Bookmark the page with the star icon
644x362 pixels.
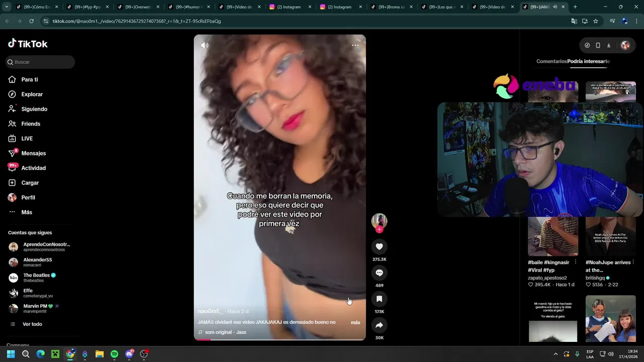tap(596, 21)
